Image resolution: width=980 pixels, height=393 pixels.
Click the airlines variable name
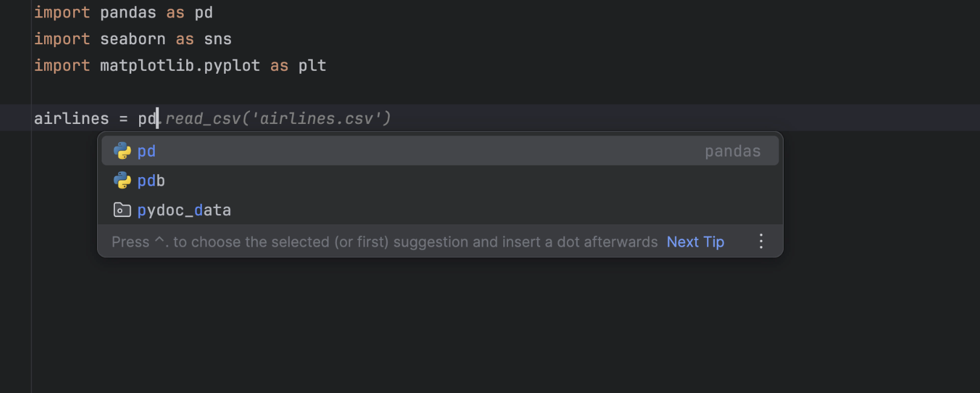71,119
